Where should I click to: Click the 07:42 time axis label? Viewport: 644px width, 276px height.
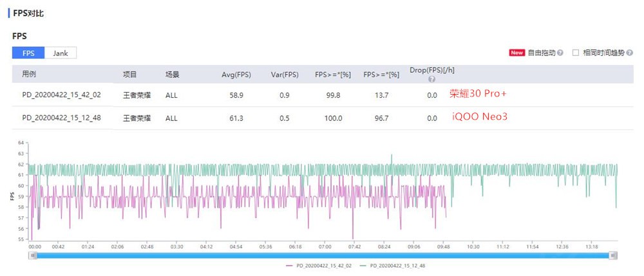point(354,247)
